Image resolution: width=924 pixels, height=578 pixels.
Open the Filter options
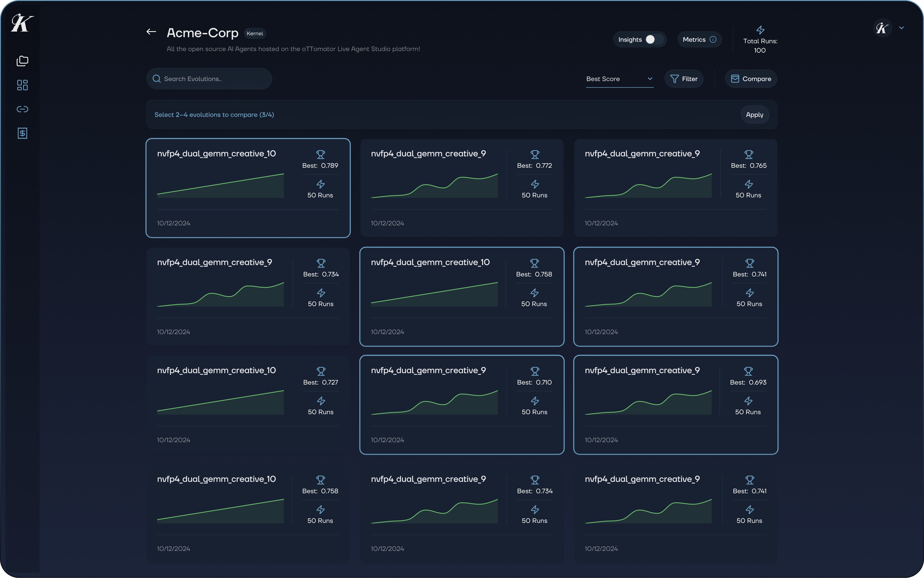[x=684, y=79]
